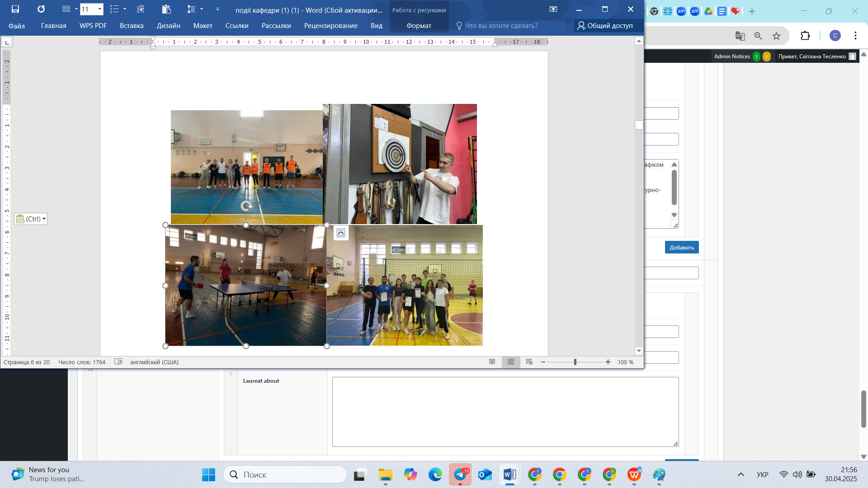This screenshot has width=868, height=488.
Task: Apply justify text alignment icon
Action: click(x=66, y=9)
